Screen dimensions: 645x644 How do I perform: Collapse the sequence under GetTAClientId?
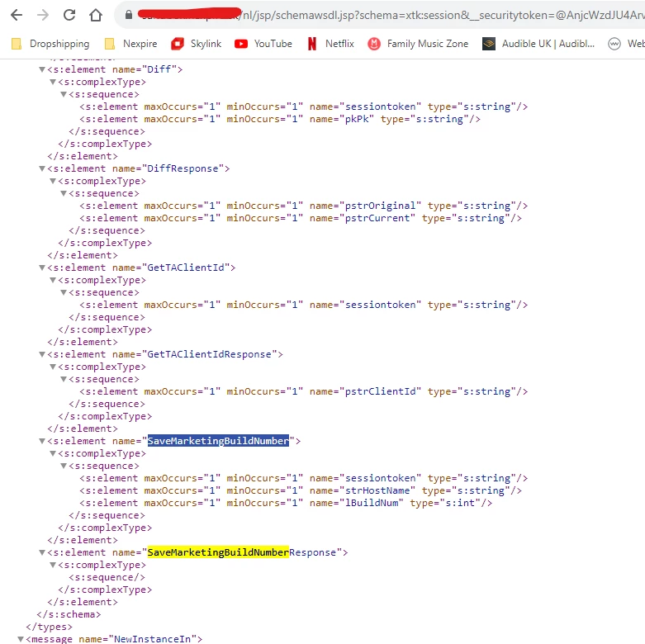tap(64, 292)
